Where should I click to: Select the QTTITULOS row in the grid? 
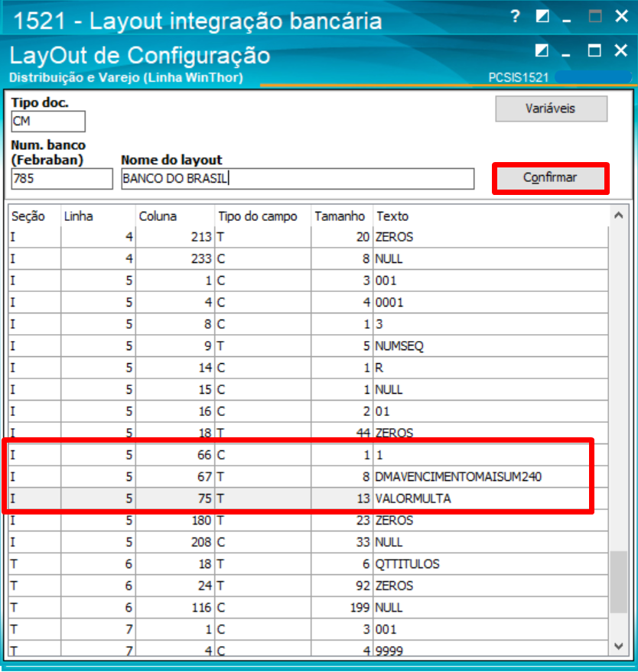(x=306, y=563)
